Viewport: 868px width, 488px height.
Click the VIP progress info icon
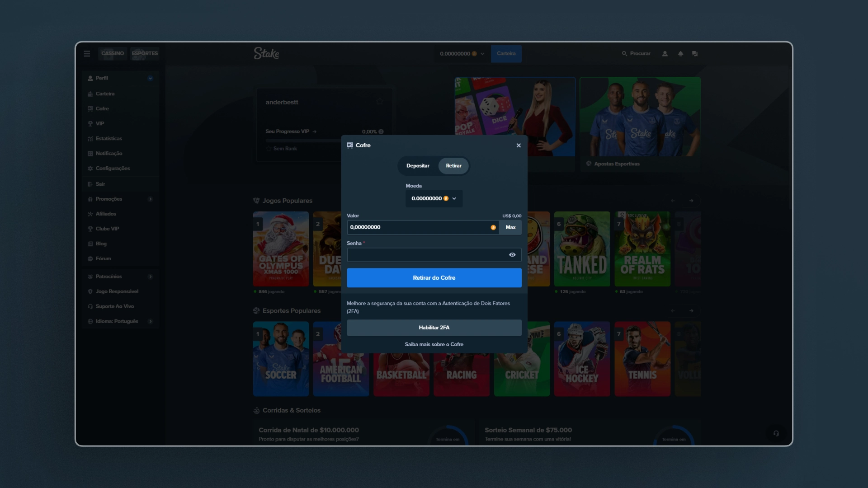[x=381, y=131]
